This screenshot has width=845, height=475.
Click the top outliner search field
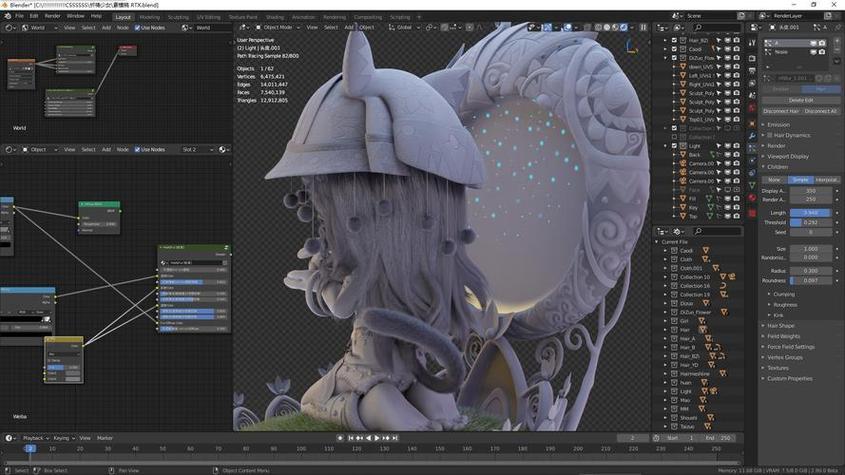[717, 27]
